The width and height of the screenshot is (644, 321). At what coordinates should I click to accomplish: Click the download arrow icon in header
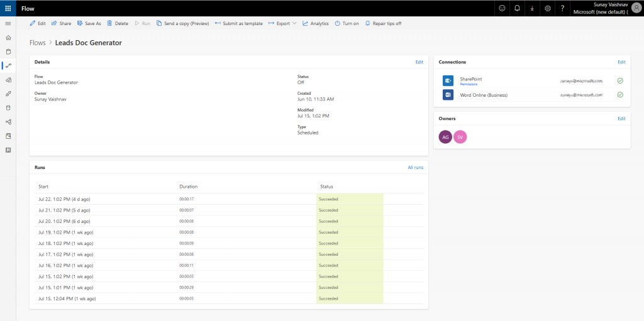coord(532,8)
